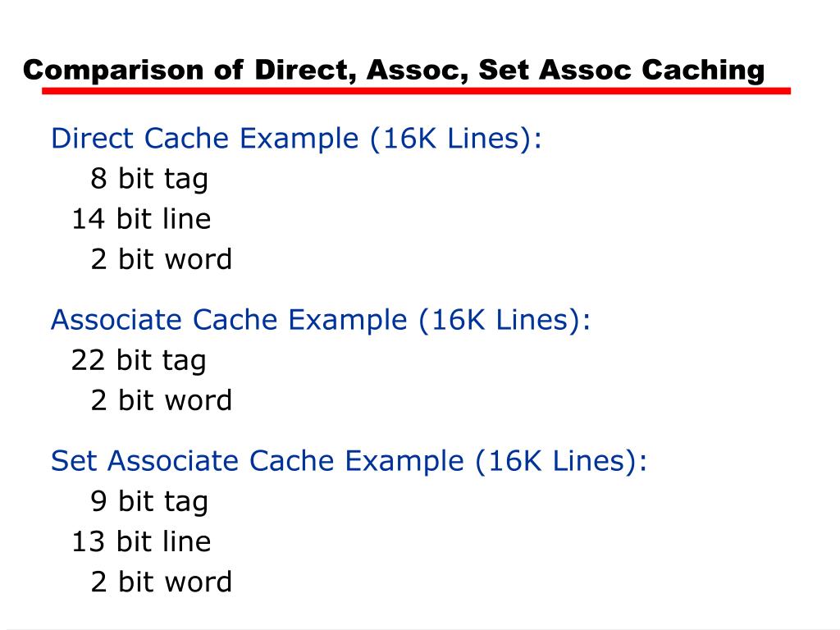Viewport: 840px width, 630px height.
Task: Click '(16K Lines):' in the Set Associate heading
Action: pos(561,461)
